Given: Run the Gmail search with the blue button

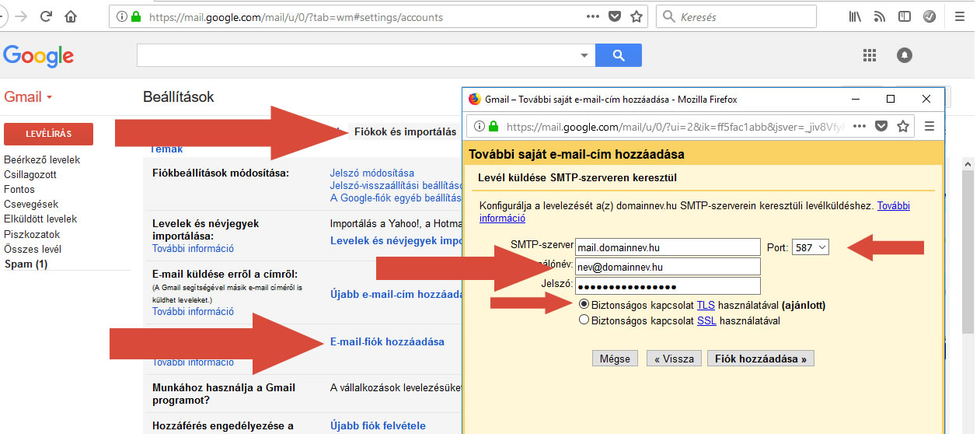Looking at the screenshot, I should click(619, 55).
